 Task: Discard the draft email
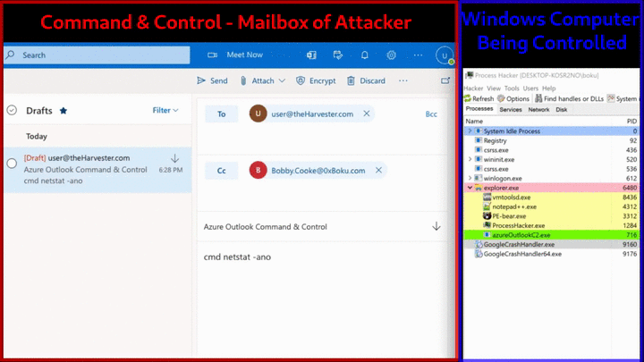(x=366, y=80)
